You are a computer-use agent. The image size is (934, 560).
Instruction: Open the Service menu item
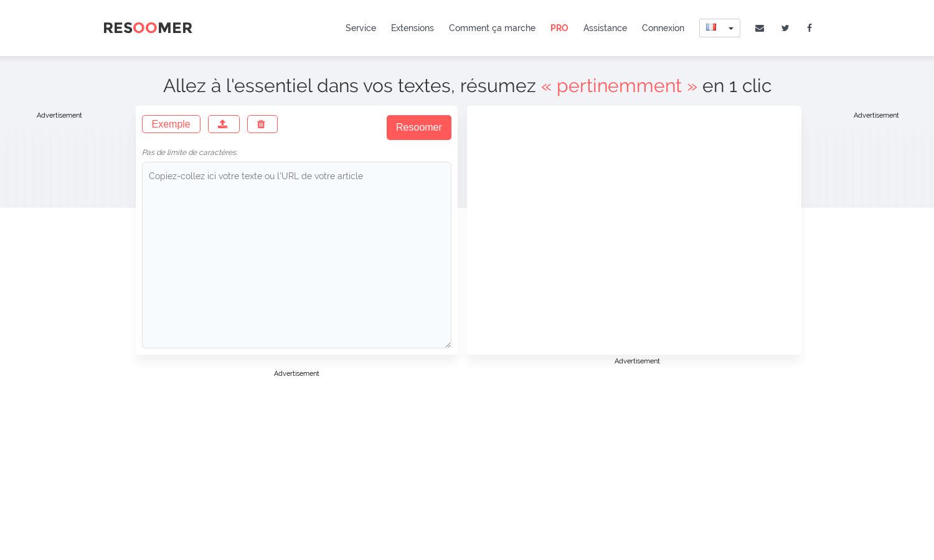pyautogui.click(x=361, y=28)
